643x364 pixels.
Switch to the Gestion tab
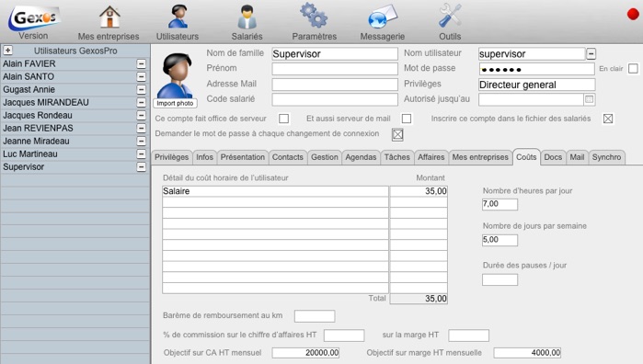pos(325,157)
